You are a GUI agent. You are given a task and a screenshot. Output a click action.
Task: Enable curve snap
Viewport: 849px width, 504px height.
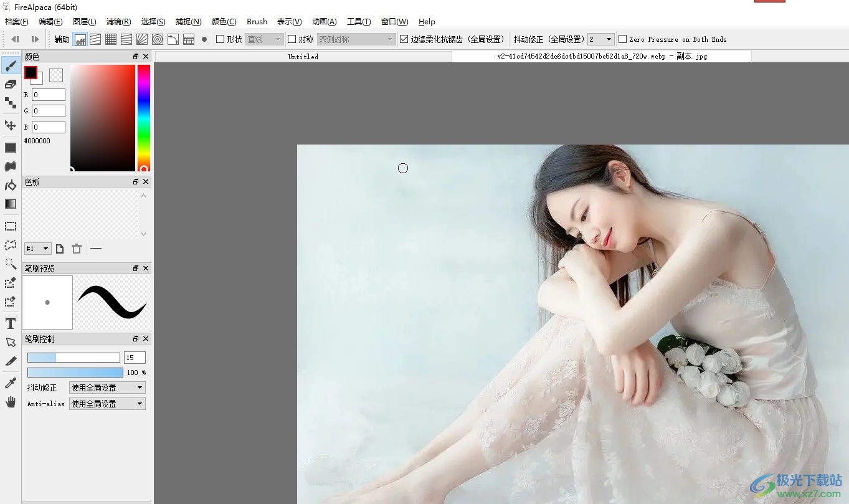(x=173, y=39)
